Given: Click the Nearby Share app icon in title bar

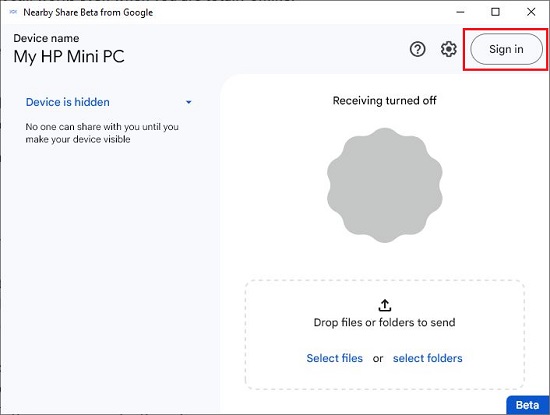Looking at the screenshot, I should pyautogui.click(x=13, y=12).
